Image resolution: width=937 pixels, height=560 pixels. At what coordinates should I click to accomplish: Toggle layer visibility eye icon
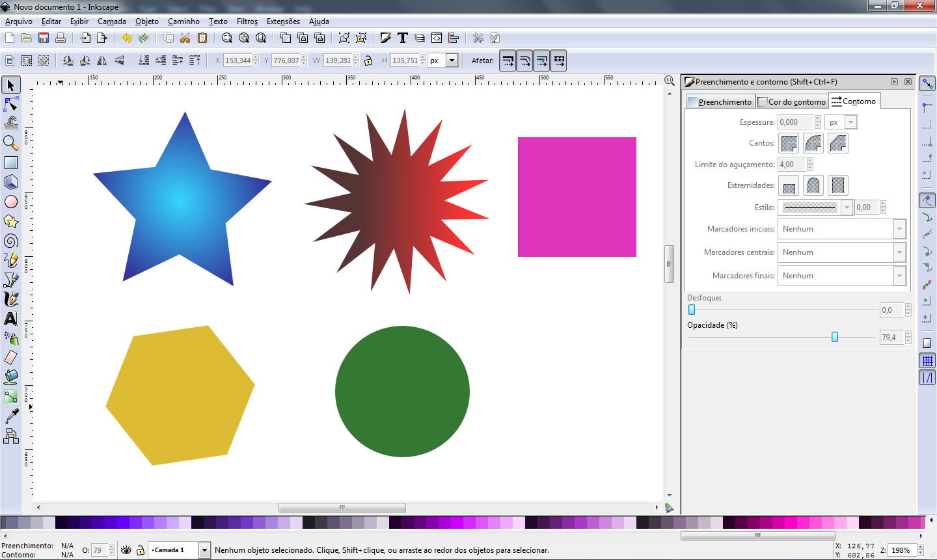coord(126,550)
